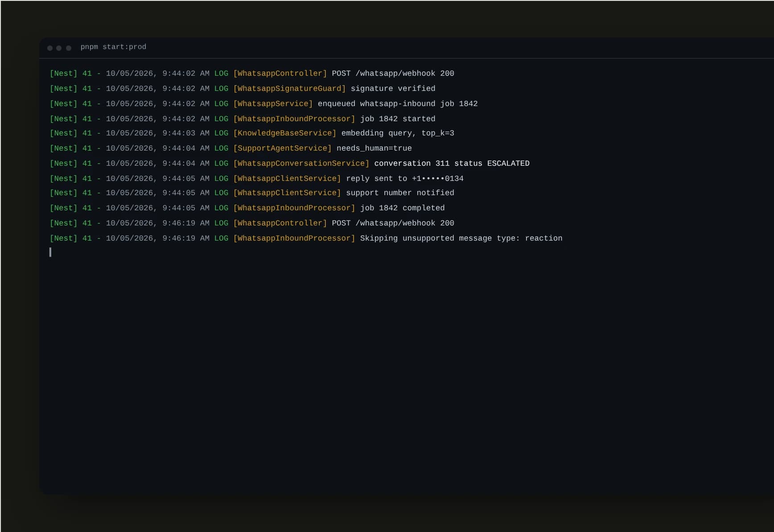774x532 pixels.
Task: Click the terminal cursor on the last line
Action: coord(50,252)
